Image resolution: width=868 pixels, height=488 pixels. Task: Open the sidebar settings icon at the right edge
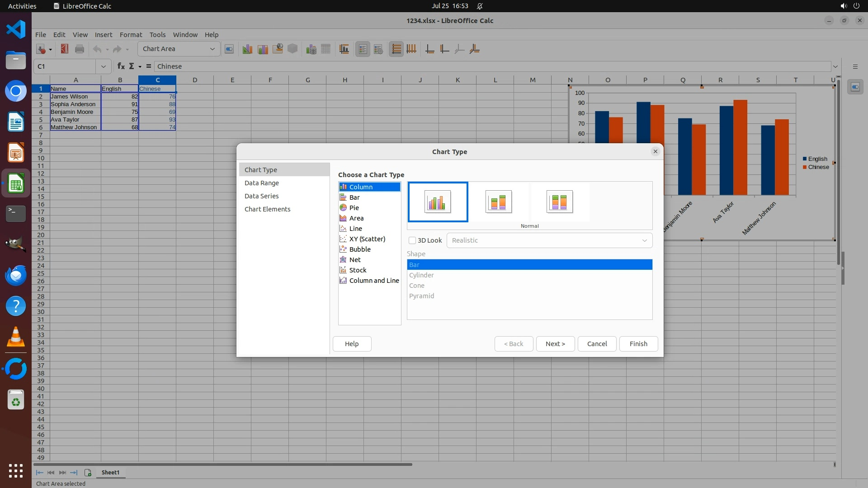point(855,66)
